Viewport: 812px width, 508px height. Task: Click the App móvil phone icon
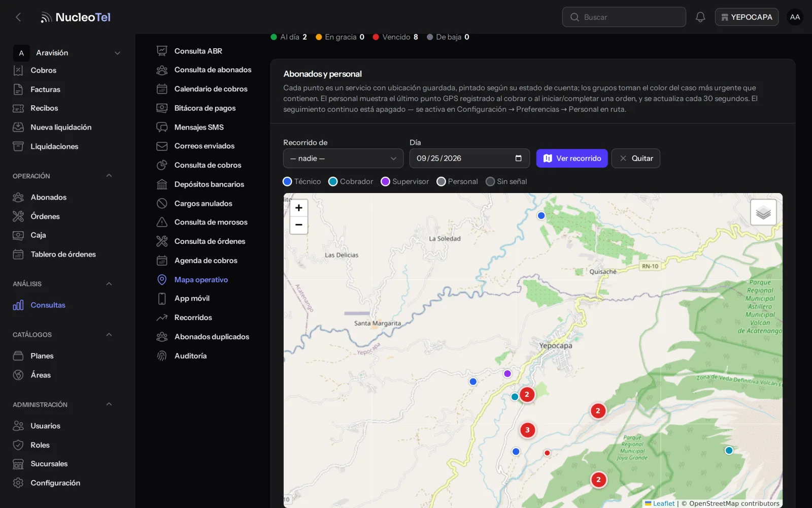point(162,299)
